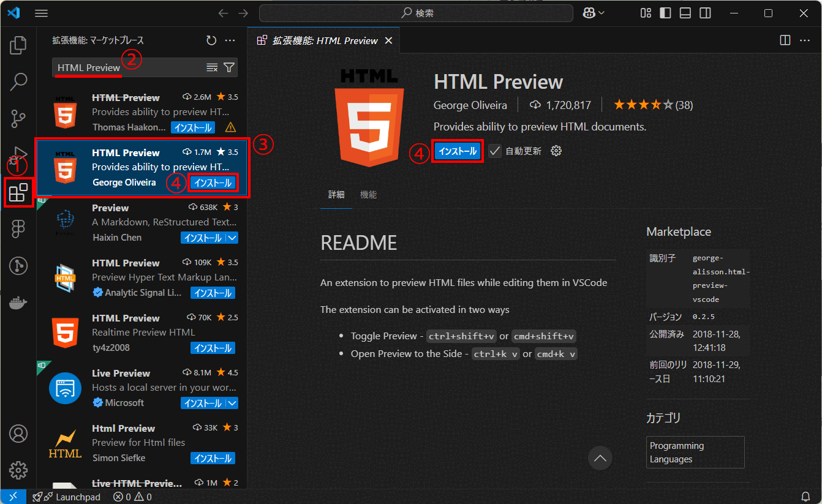Viewport: 822px width, 504px height.
Task: Open the Run and Debug view
Action: point(18,154)
